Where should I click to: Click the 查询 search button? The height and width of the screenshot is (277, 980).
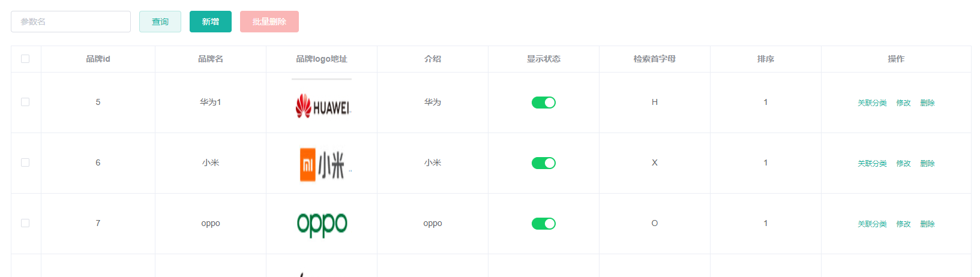[160, 22]
